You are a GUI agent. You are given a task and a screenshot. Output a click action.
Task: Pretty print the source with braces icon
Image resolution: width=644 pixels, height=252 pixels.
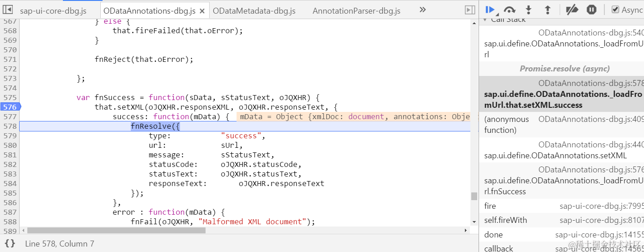click(x=10, y=243)
